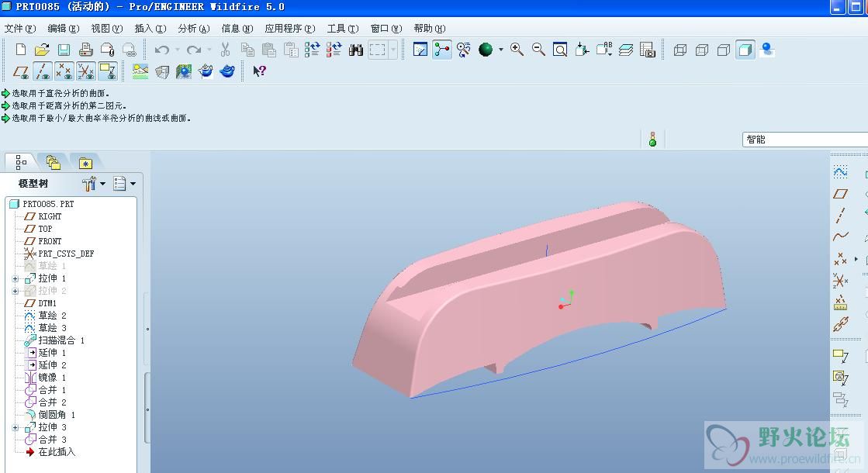Open the 智能 selection filter dropdown
868x473 pixels.
[x=805, y=140]
